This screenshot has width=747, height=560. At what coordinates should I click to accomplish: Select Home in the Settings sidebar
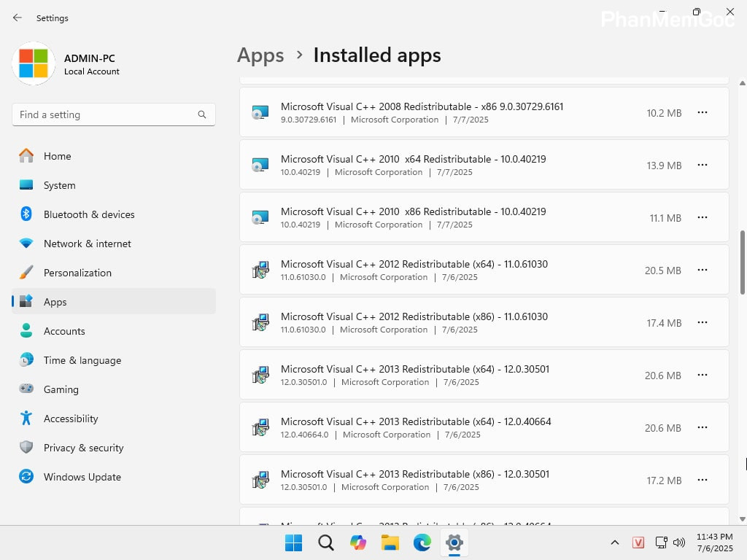57,156
